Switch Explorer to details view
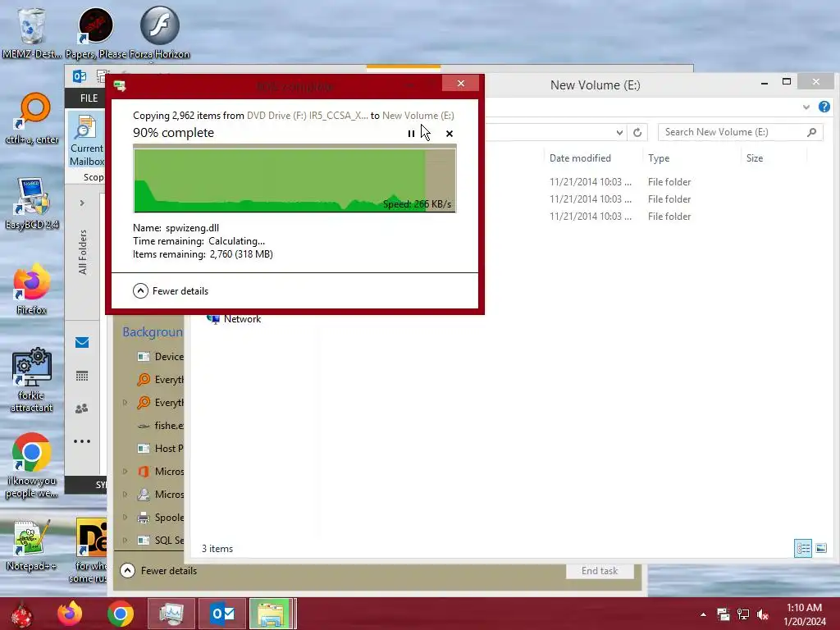Image resolution: width=840 pixels, height=630 pixels. pos(802,548)
